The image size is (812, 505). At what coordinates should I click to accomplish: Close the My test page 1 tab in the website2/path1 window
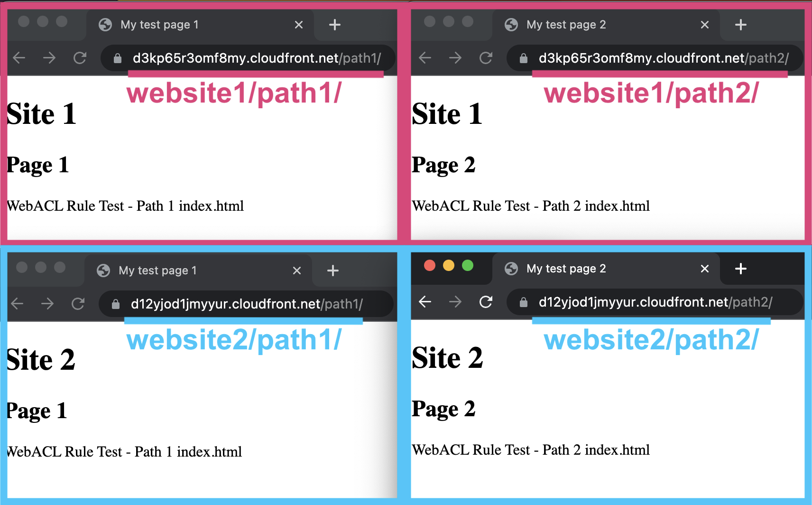click(x=297, y=270)
